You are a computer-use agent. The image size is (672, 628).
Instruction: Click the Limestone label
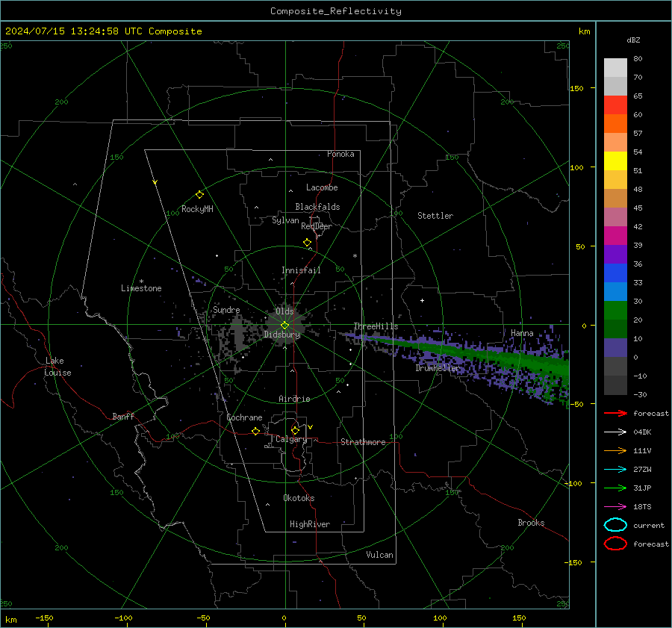pos(141,288)
